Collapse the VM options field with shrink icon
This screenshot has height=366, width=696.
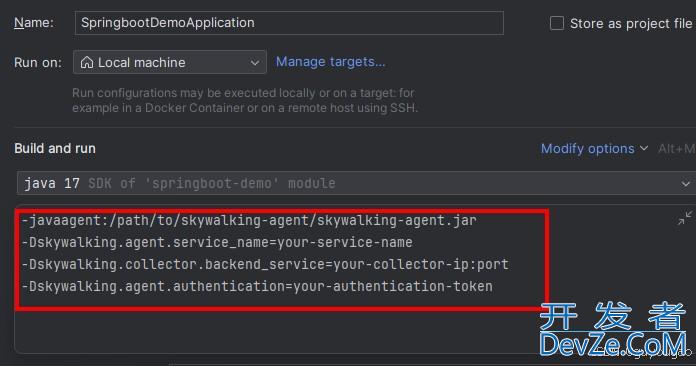[x=685, y=218]
